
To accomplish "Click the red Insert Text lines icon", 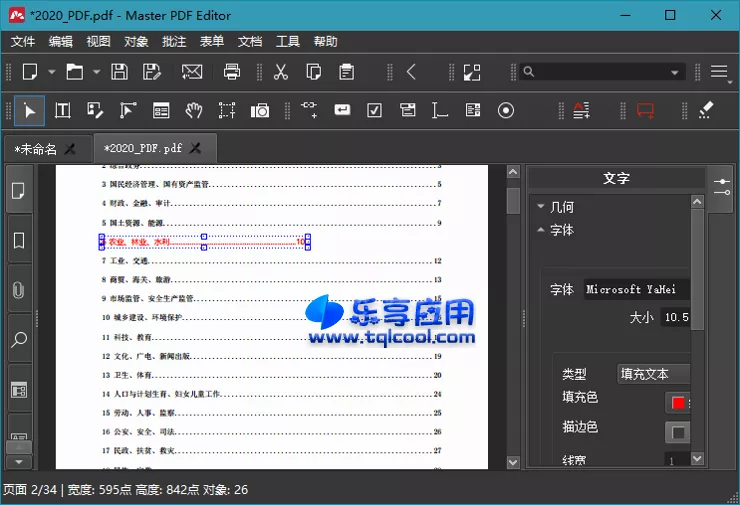I will [x=581, y=110].
